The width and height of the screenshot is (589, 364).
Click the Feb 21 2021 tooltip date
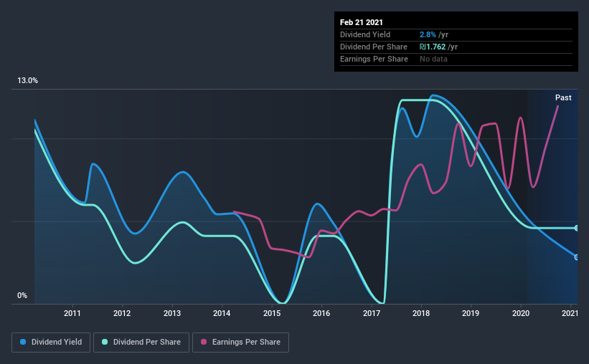[362, 22]
